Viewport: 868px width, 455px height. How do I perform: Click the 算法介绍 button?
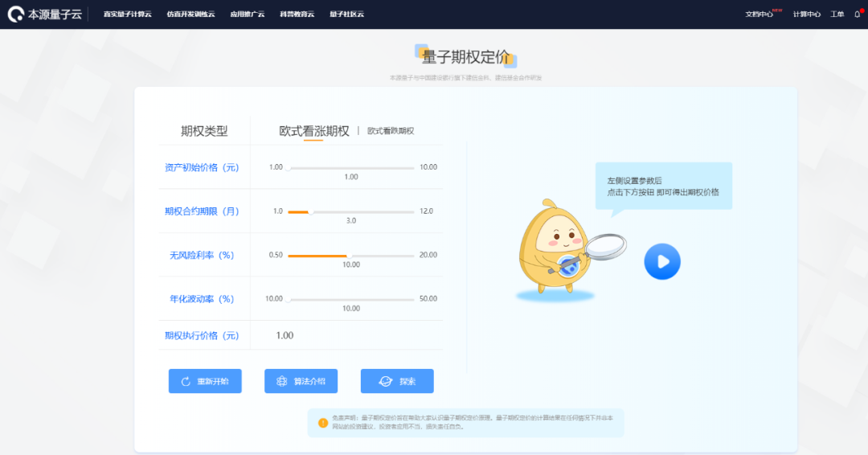pyautogui.click(x=301, y=381)
